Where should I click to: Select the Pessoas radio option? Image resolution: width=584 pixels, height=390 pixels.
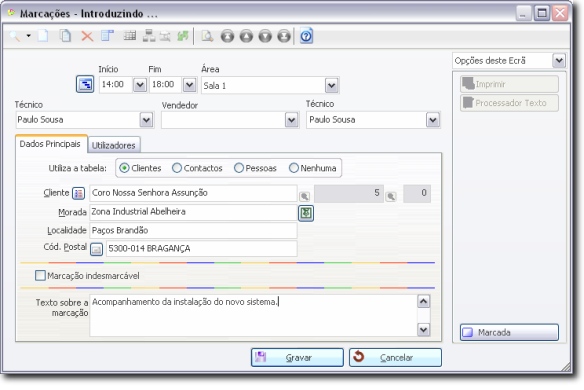239,168
